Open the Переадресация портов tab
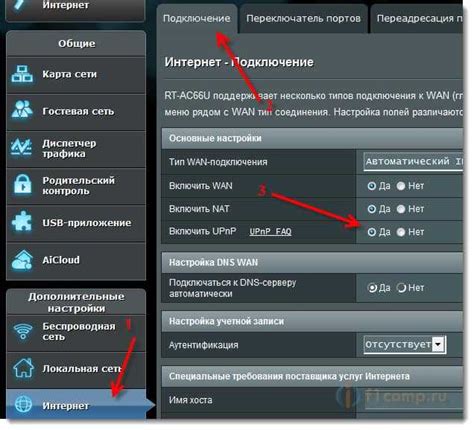This screenshot has height=430, width=474. click(x=417, y=19)
